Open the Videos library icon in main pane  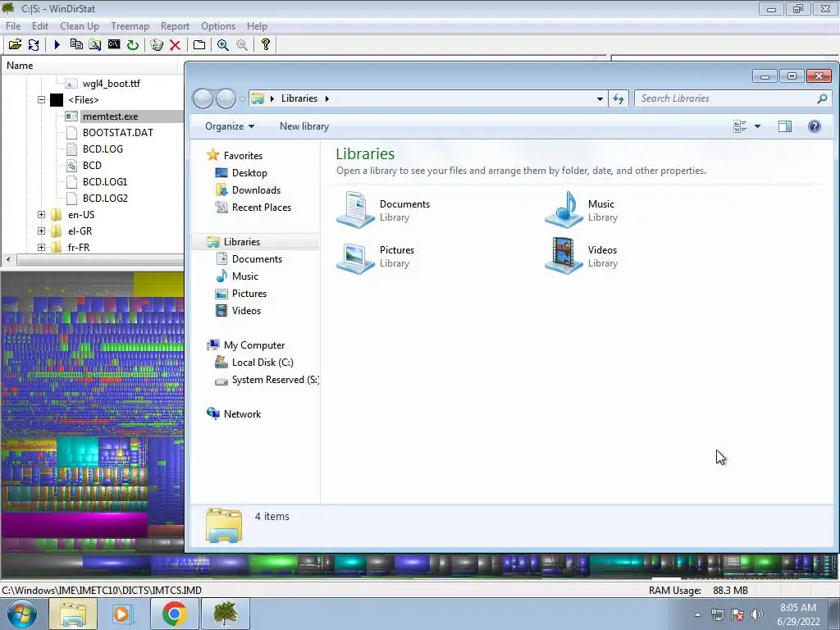[564, 256]
